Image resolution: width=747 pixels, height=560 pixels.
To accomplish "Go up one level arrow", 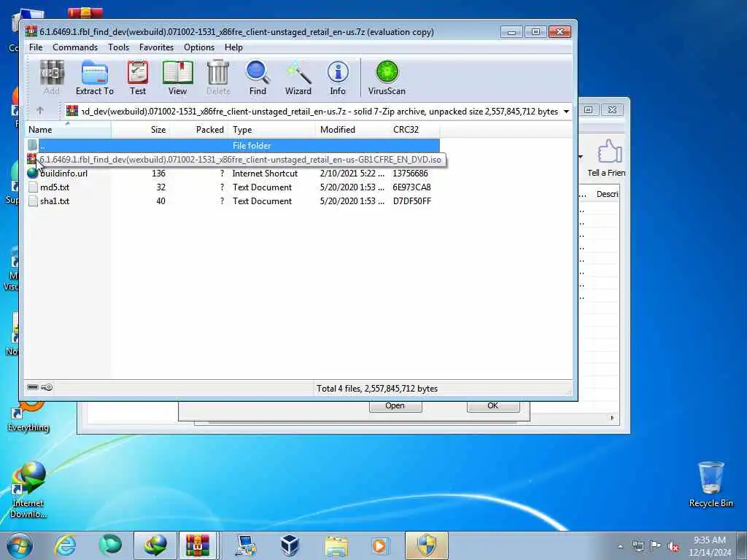I will point(40,111).
